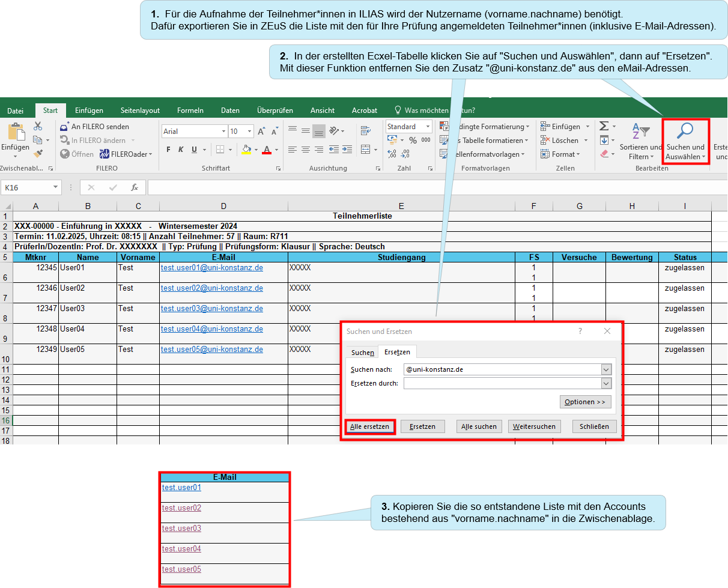Toggle wrap text icon
This screenshot has width=728, height=588.
click(365, 130)
